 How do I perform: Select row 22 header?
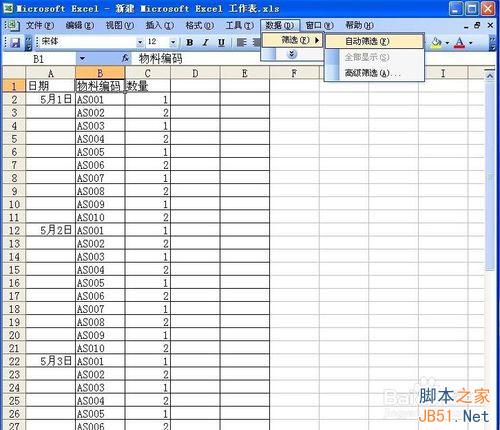coord(14,362)
